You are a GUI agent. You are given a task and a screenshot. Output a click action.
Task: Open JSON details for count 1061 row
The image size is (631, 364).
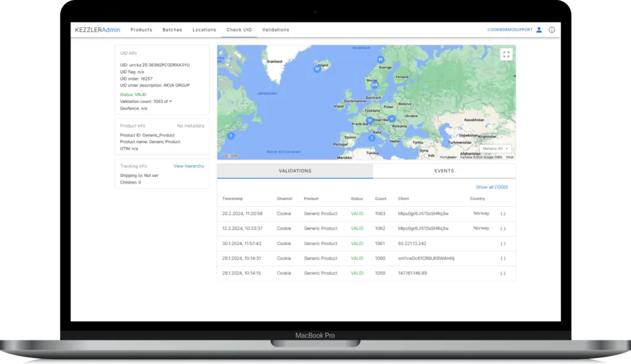point(503,244)
